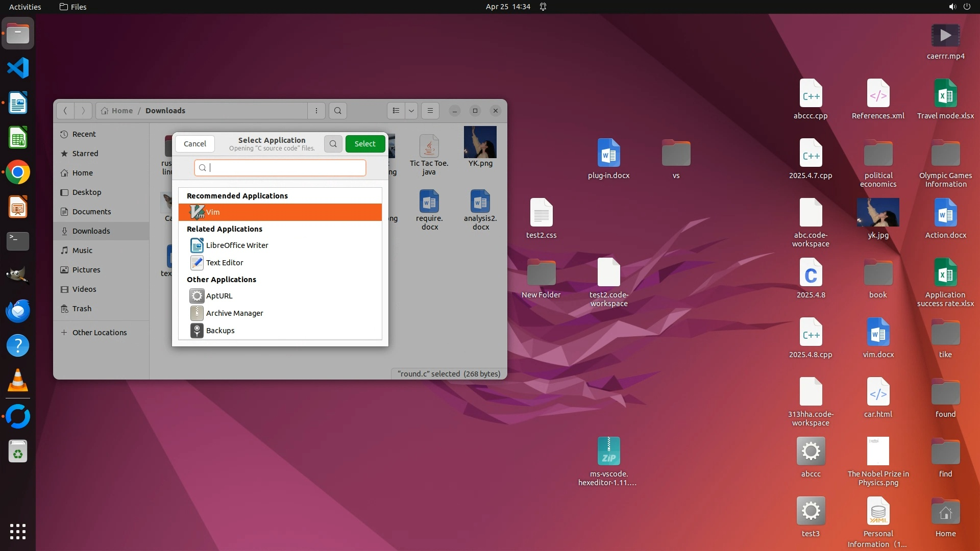Click the green Select button
The width and height of the screenshot is (980, 551).
pyautogui.click(x=365, y=144)
